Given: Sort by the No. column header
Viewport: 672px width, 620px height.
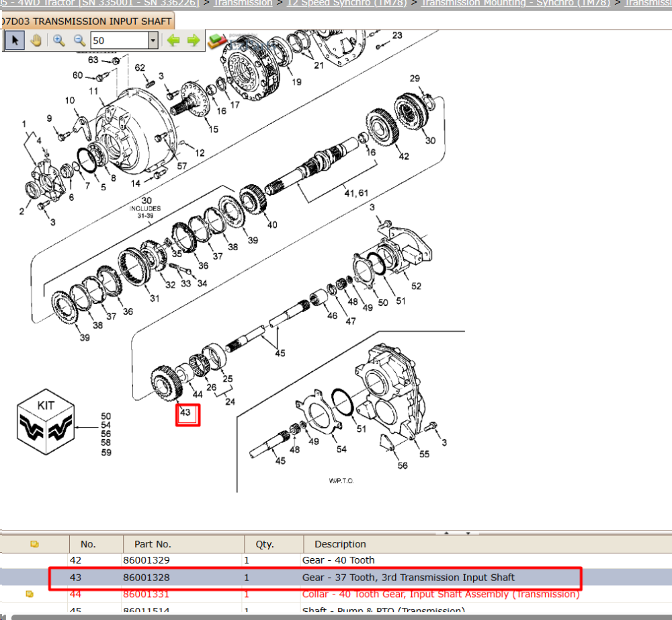Looking at the screenshot, I should pyautogui.click(x=88, y=544).
